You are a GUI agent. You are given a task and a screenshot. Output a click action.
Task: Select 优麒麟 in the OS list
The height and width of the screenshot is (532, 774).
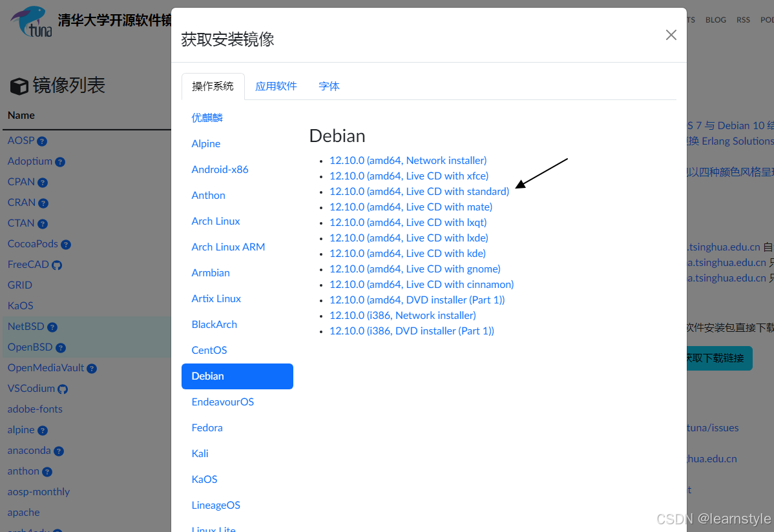click(x=207, y=118)
